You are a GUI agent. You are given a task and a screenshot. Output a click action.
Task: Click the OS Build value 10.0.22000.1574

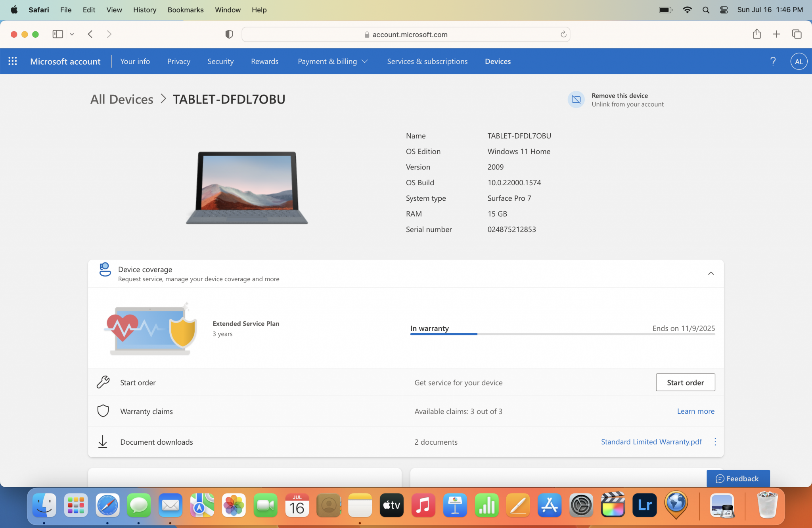514,182
